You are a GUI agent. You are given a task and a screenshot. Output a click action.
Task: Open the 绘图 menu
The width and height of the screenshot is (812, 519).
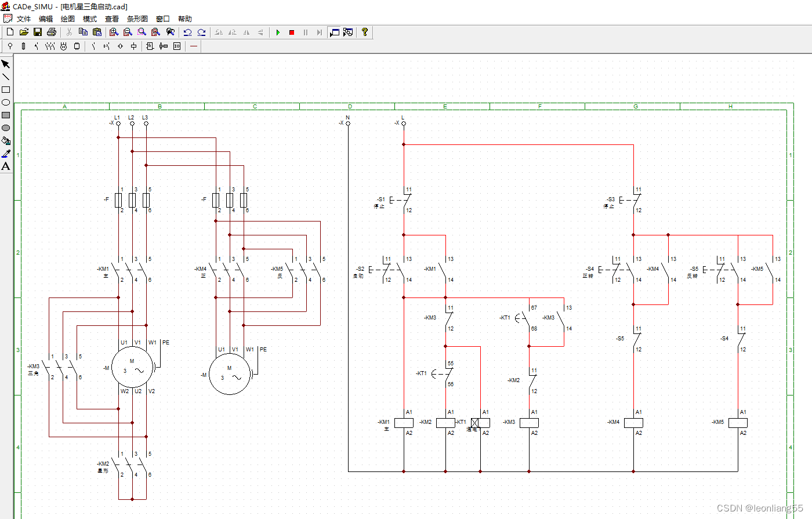[68, 19]
